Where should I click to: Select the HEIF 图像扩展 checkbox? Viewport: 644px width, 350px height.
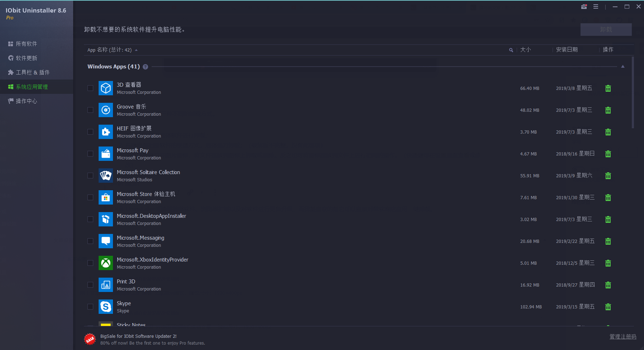[x=90, y=132]
